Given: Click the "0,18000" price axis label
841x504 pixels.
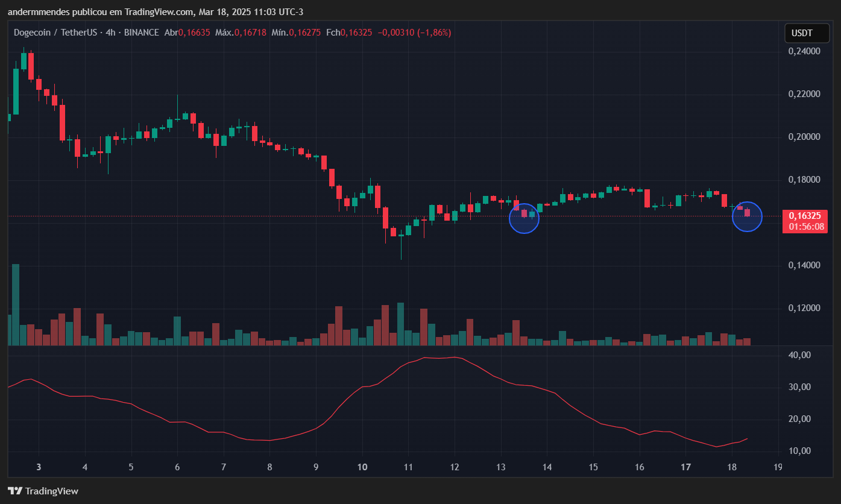Looking at the screenshot, I should point(804,180).
